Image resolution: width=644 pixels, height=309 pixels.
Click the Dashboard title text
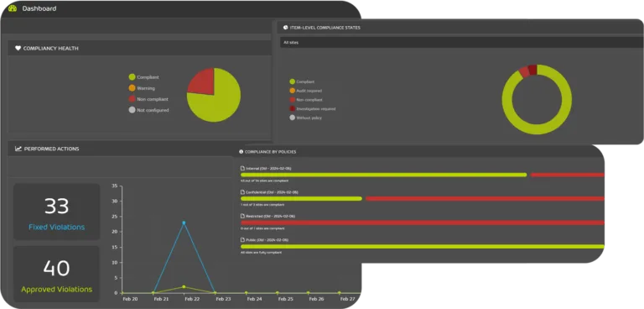pos(39,8)
